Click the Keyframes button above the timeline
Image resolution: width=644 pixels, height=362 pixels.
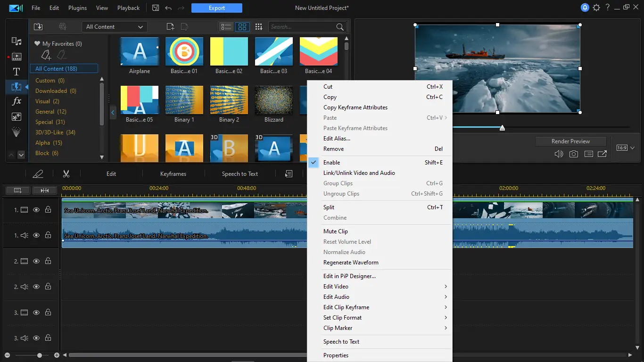pos(173,174)
